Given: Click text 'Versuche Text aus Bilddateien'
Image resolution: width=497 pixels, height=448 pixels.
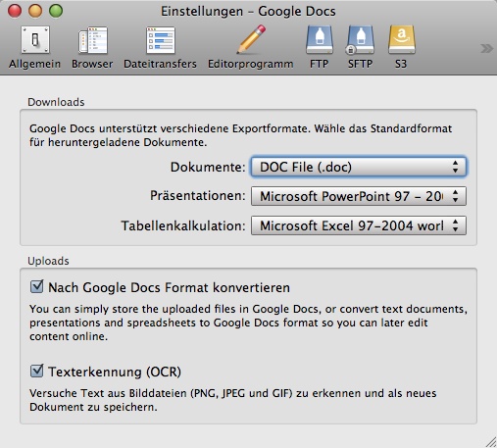Looking at the screenshot, I should (x=108, y=393).
